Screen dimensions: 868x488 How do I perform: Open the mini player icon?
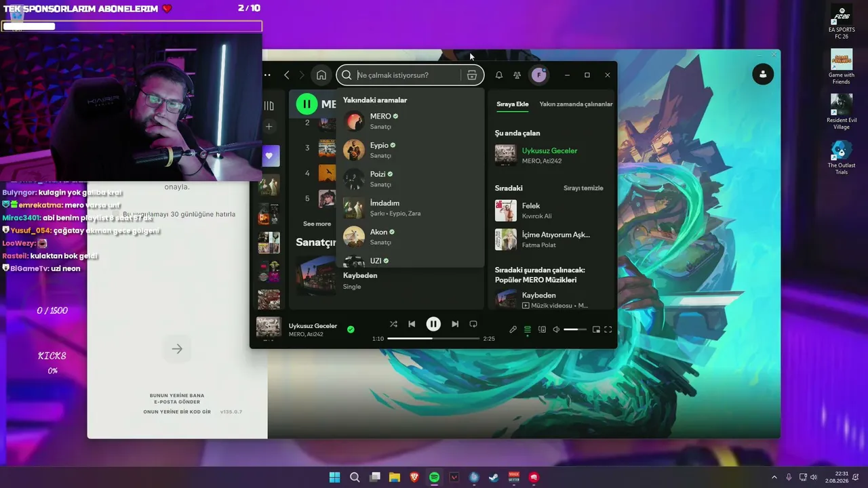pos(596,329)
